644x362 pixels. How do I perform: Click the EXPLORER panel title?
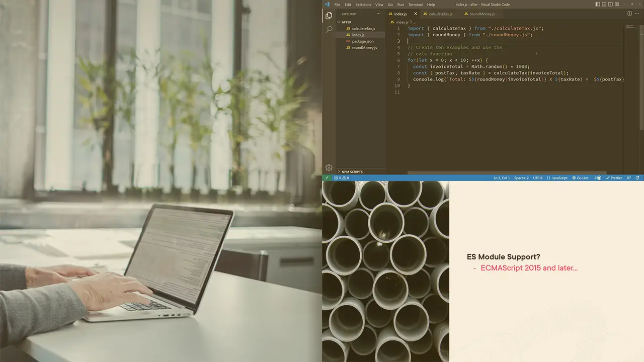point(349,14)
